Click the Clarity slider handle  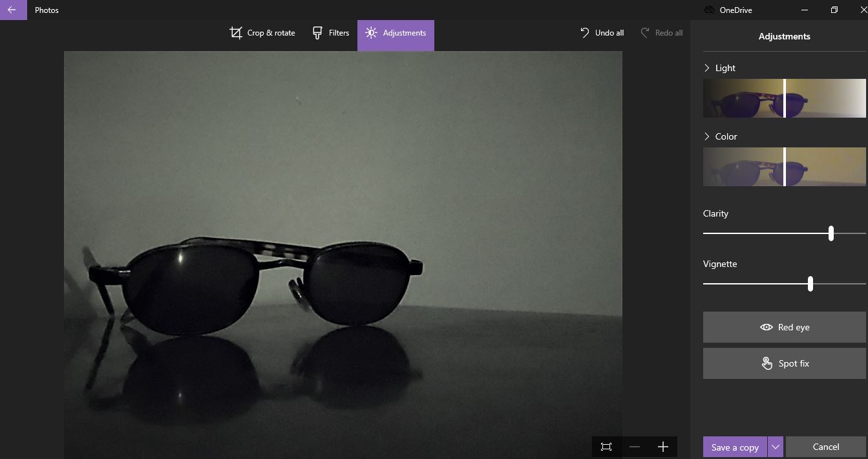(x=831, y=233)
